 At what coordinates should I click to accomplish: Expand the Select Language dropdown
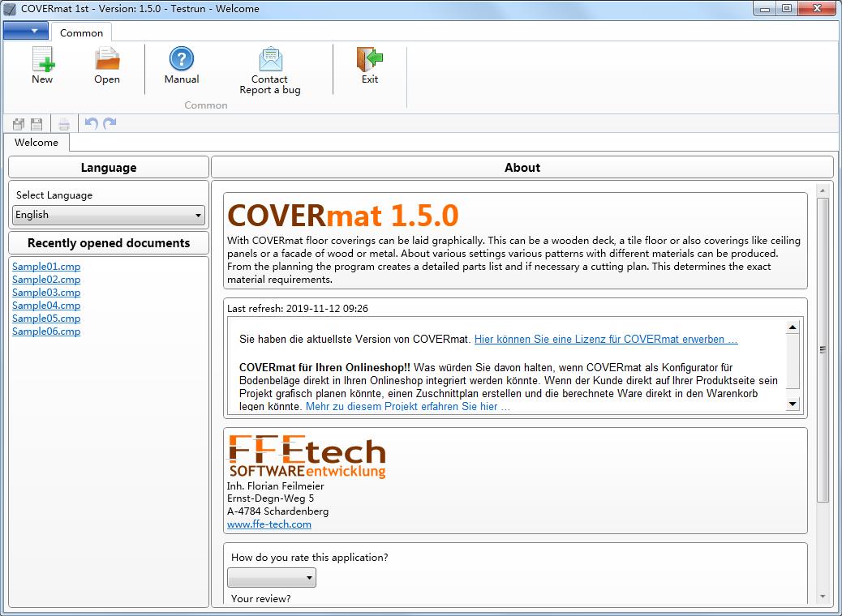coord(109,215)
